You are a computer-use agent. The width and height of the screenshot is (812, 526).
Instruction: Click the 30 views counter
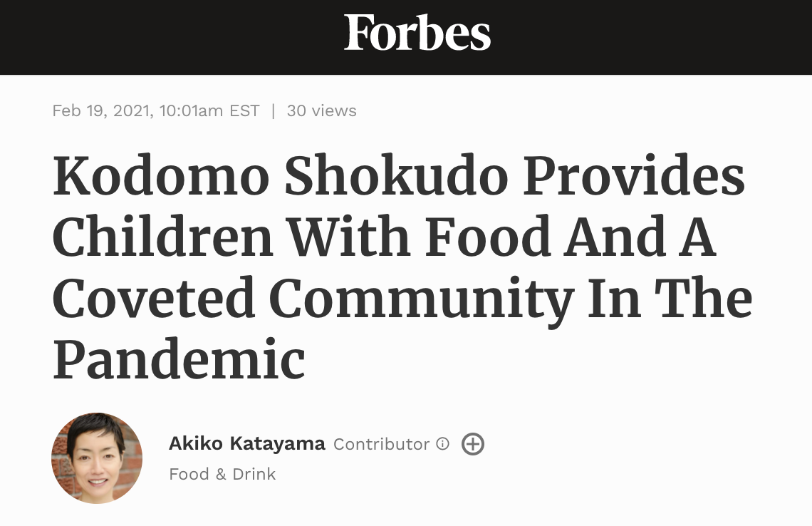coord(321,111)
